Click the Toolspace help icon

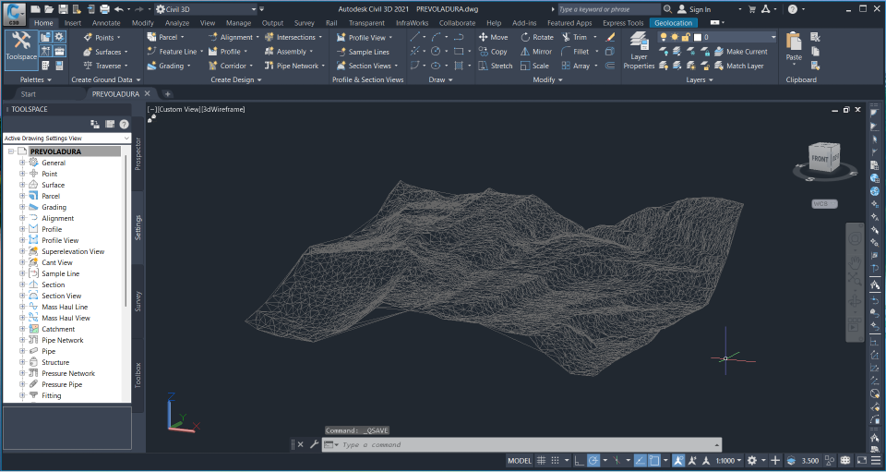(124, 124)
